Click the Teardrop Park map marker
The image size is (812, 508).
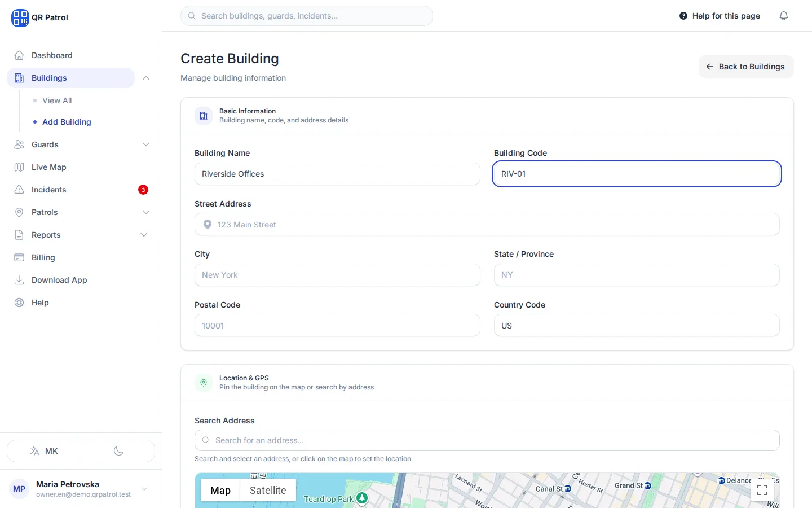[x=362, y=498]
